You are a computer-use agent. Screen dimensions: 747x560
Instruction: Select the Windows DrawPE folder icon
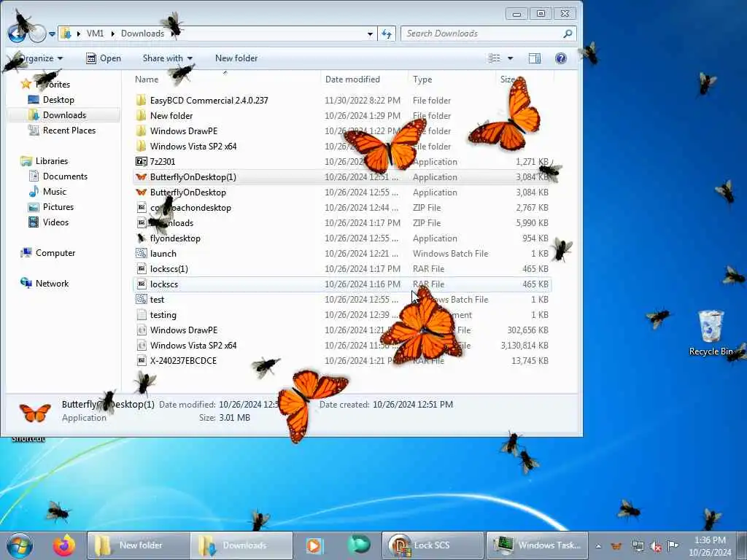(141, 131)
